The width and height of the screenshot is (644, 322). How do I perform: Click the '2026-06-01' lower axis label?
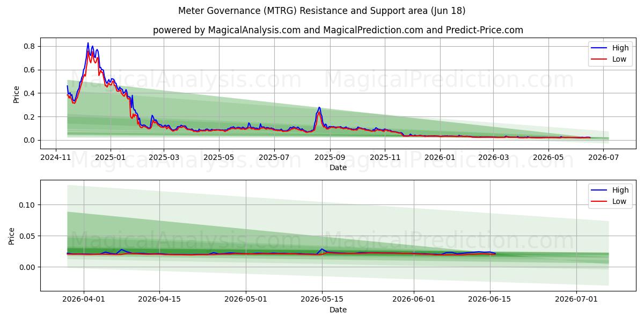click(414, 299)
